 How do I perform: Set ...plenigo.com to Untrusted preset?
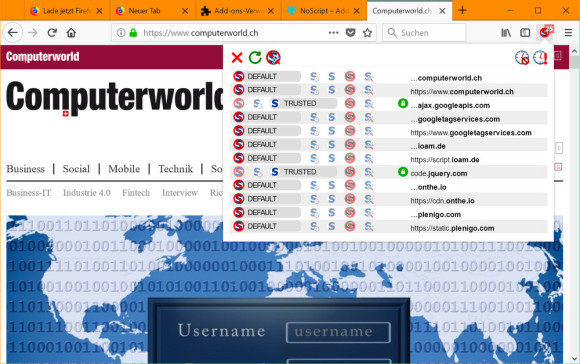click(x=350, y=213)
